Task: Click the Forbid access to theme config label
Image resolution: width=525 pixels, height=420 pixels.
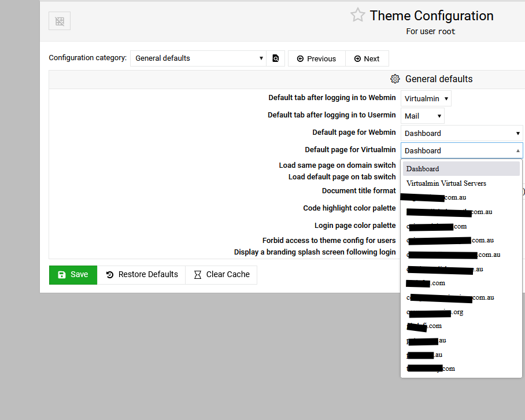Action: [329, 241]
